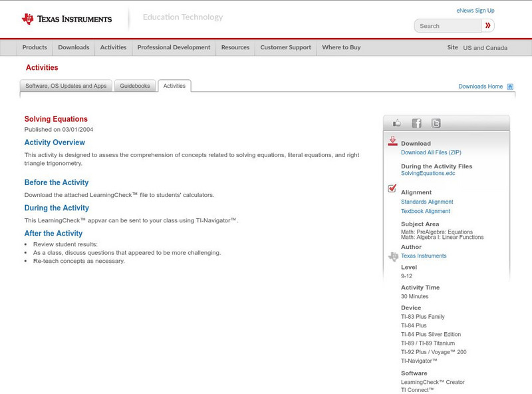The height and width of the screenshot is (394, 532).
Task: Click the Downloads Home up-arrow icon
Action: 509,86
